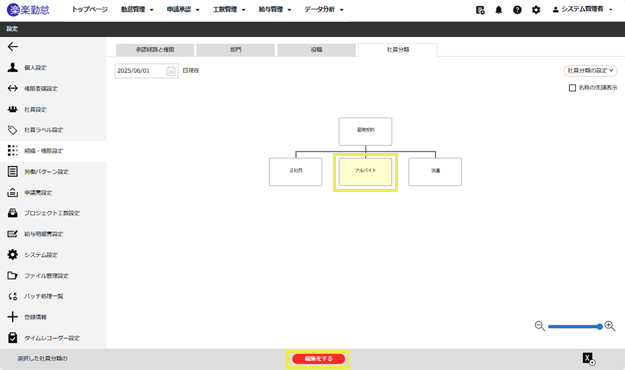
Task: Expand the 工数管理 menu
Action: 229,10
